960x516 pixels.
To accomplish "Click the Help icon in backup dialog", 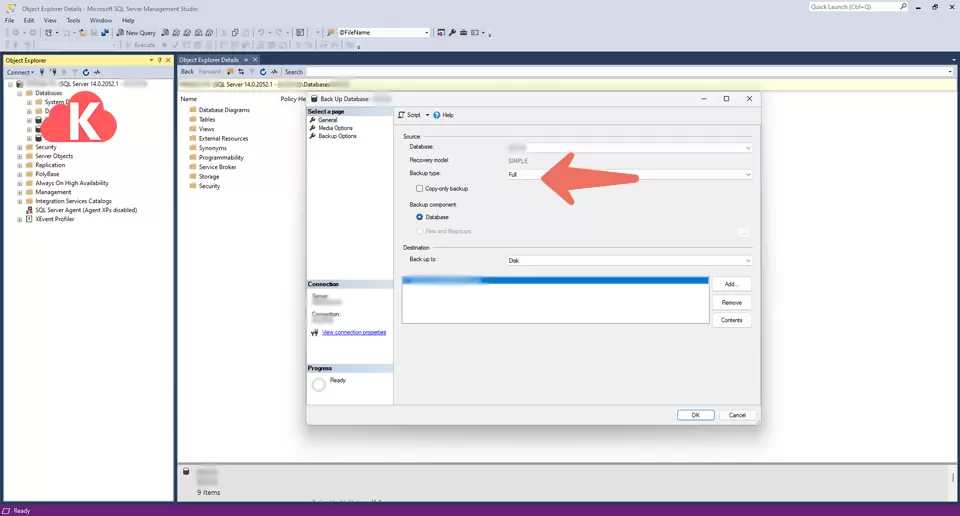I will click(438, 115).
